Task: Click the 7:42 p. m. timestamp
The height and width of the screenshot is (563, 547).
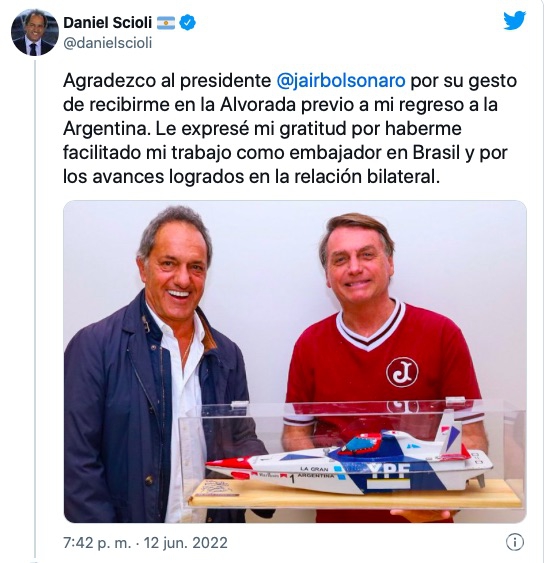Action: pos(97,543)
